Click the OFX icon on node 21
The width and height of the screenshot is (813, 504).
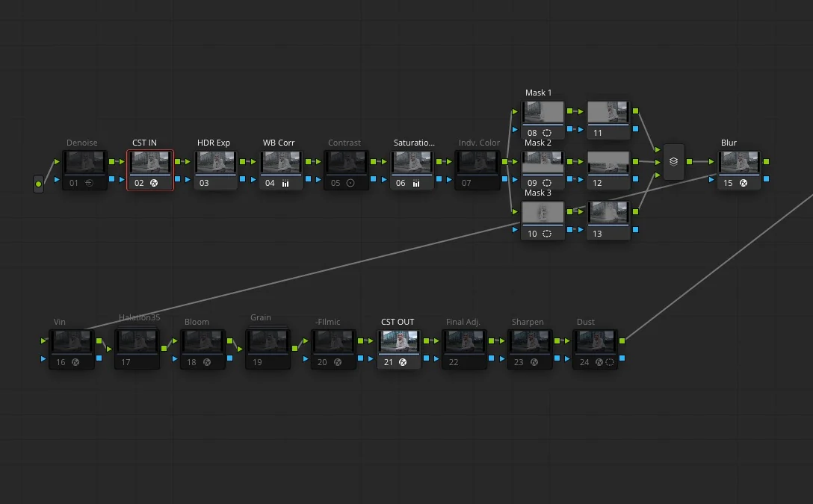point(403,362)
